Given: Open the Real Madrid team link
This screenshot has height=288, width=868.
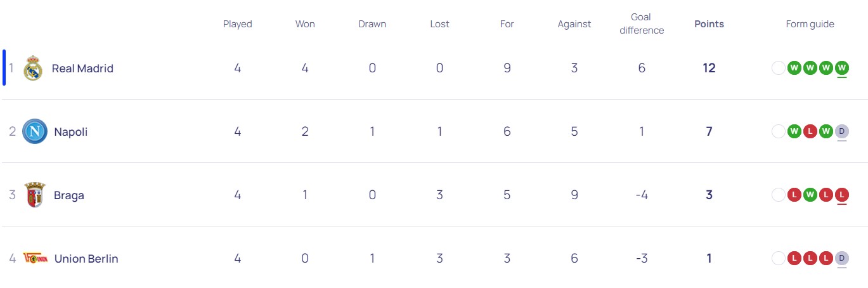Looking at the screenshot, I should coord(82,69).
